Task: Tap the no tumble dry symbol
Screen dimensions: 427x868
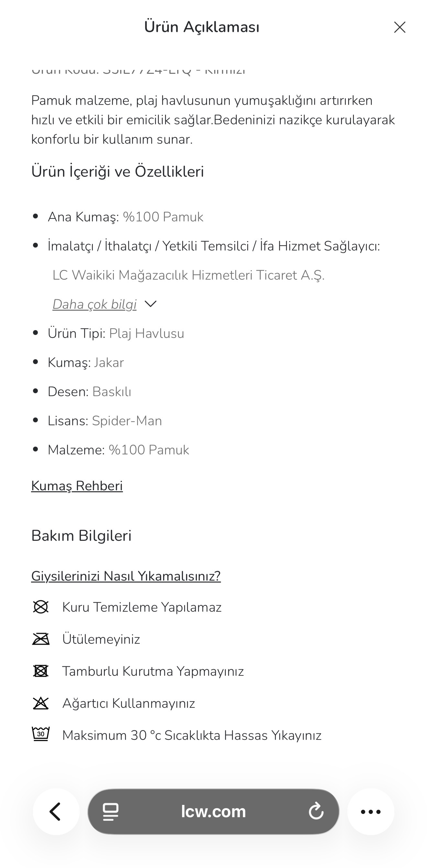Action: click(41, 671)
